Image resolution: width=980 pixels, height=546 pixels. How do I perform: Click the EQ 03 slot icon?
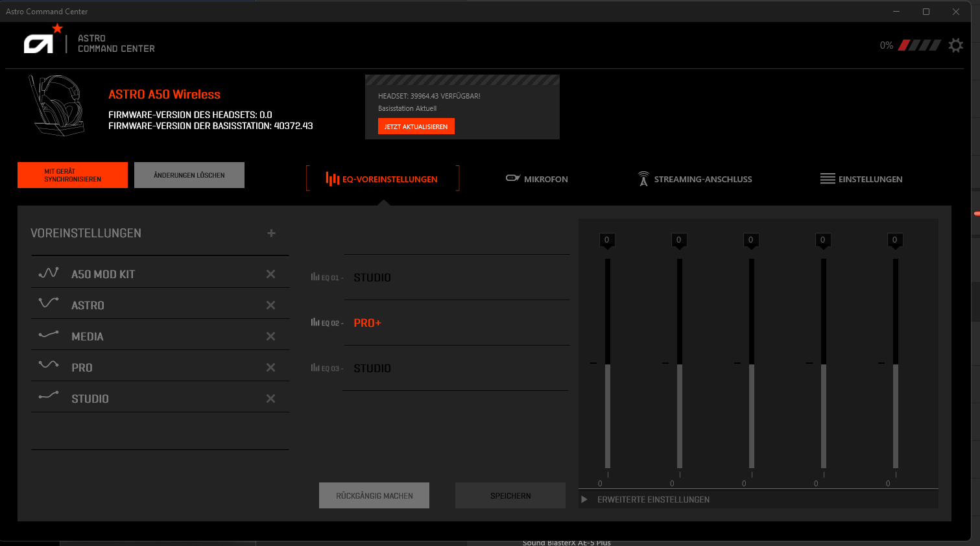pyautogui.click(x=315, y=368)
